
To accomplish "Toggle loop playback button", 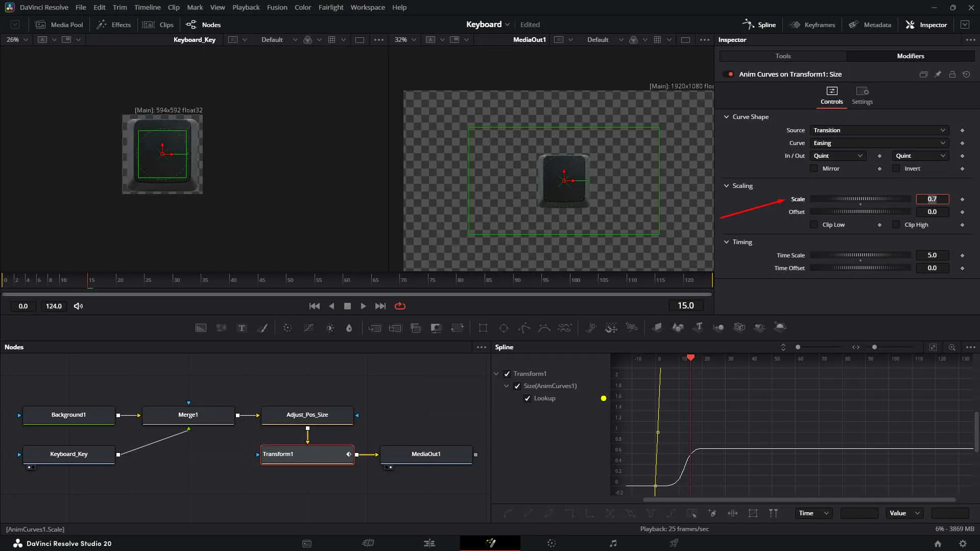I will (x=400, y=306).
